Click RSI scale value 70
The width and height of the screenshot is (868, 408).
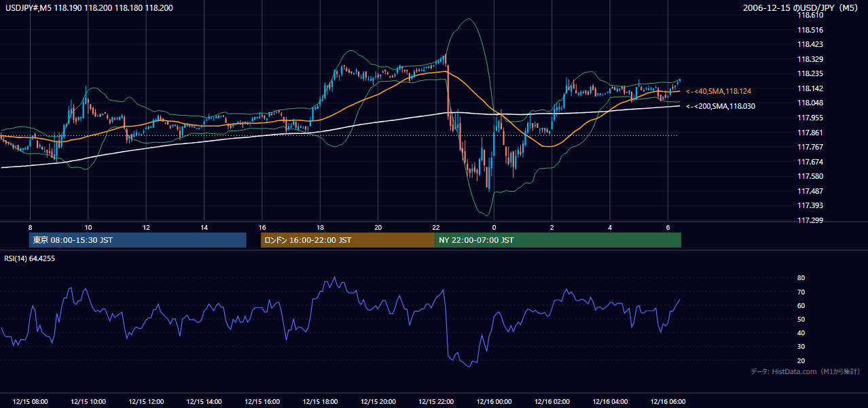(x=801, y=292)
